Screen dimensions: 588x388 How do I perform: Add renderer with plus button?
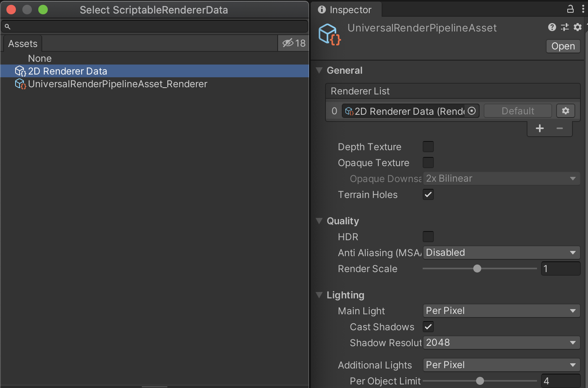click(x=540, y=128)
